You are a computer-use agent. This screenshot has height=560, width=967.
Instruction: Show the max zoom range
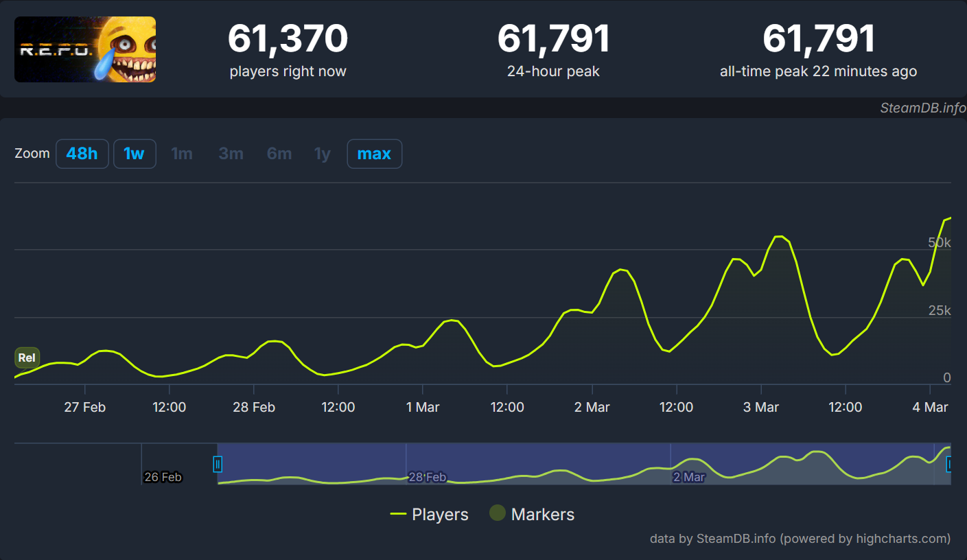point(374,154)
